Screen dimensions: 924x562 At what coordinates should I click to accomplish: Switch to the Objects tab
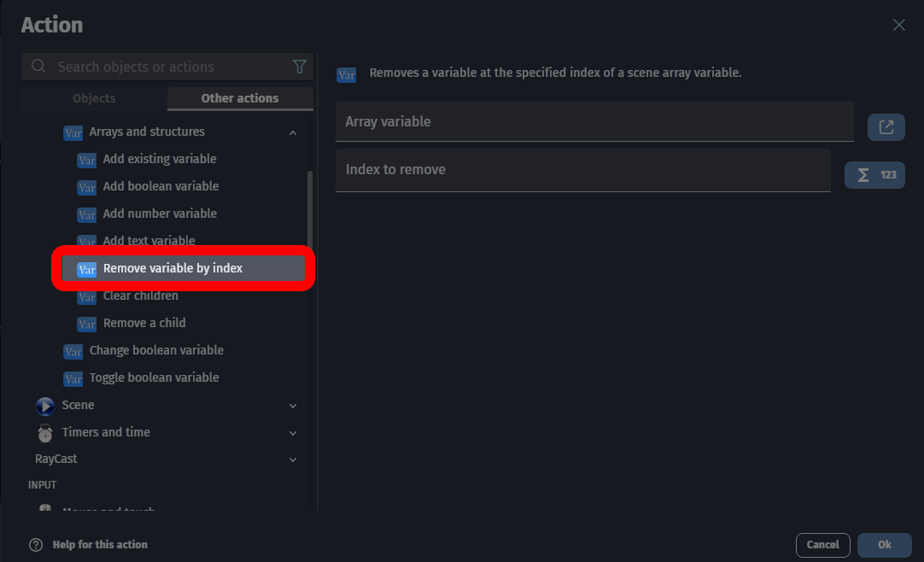point(93,98)
